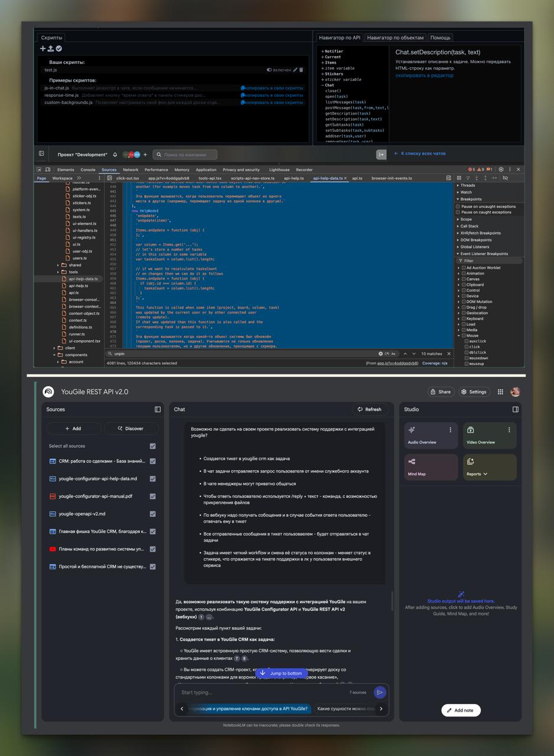Click the DevTools inspect element icon
Viewport: 554px width, 756px height.
[x=40, y=170]
